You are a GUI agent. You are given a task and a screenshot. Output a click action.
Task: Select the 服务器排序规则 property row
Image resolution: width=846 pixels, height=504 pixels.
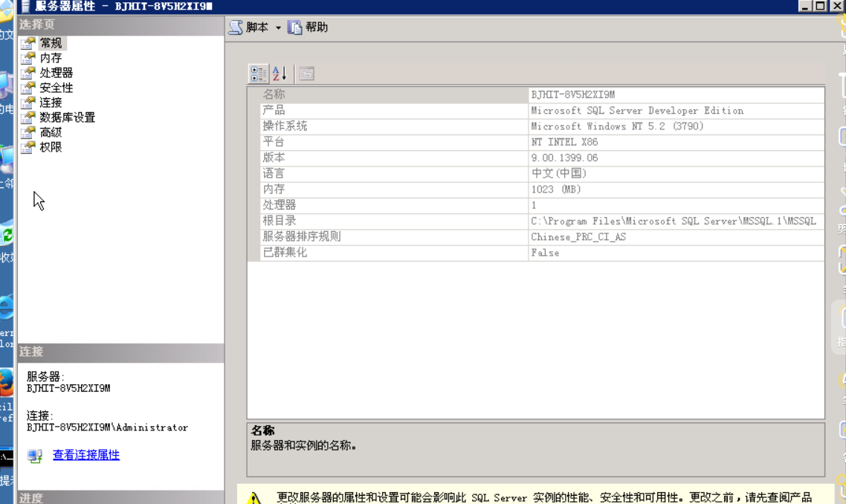(x=536, y=236)
